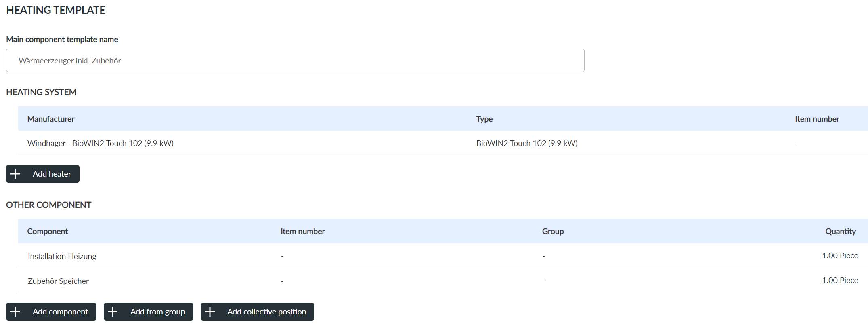Screen dimensions: 868x325
Task: Click the Manufacturer column header
Action: 51,119
